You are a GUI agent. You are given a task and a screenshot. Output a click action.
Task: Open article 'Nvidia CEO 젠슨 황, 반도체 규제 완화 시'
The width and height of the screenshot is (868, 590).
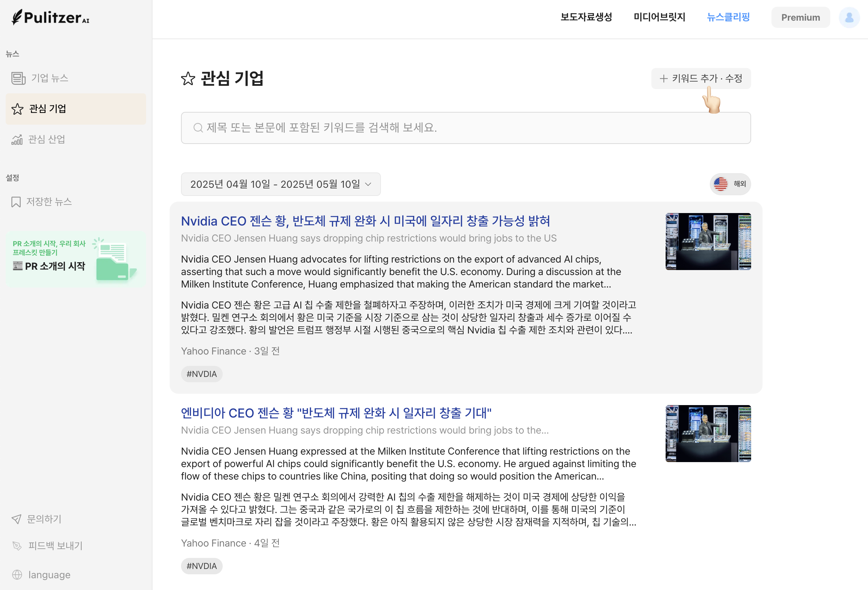coord(365,221)
